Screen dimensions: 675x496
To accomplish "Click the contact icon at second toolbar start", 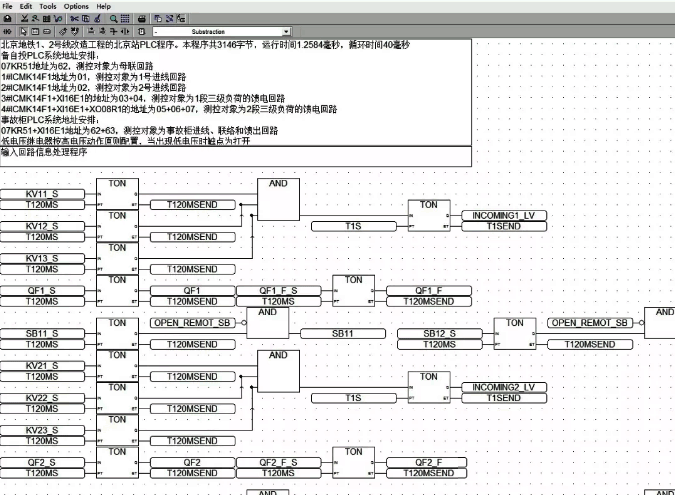I will pos(8,32).
